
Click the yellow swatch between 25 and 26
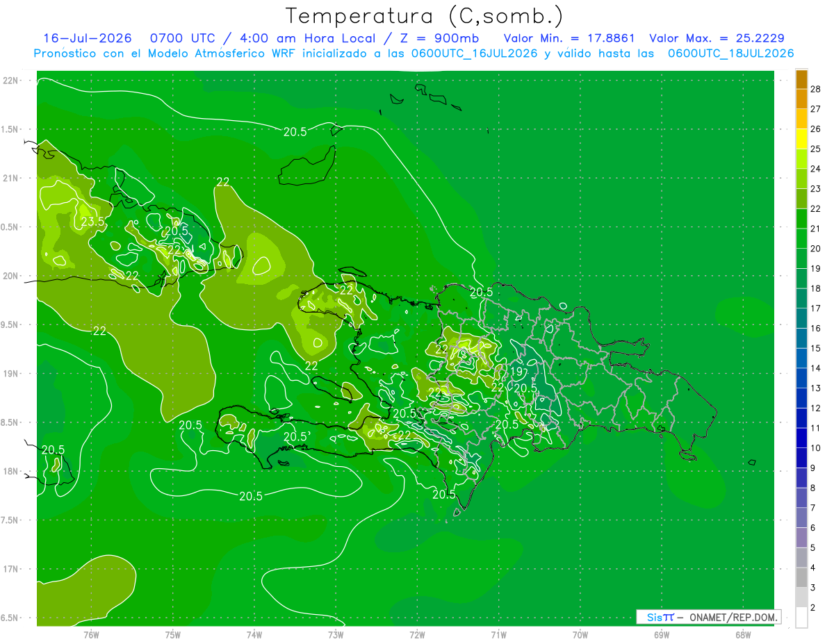point(801,139)
